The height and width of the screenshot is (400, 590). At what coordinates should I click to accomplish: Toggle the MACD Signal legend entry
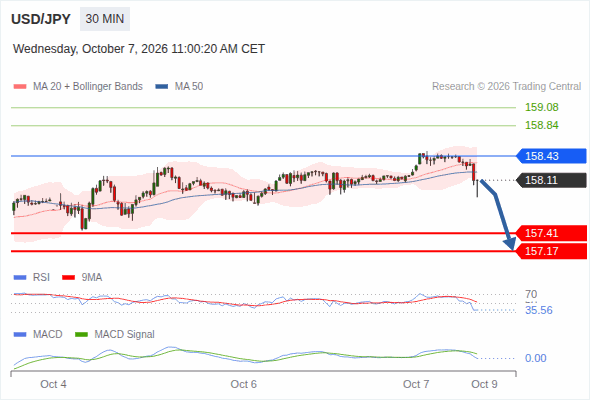(x=115, y=334)
